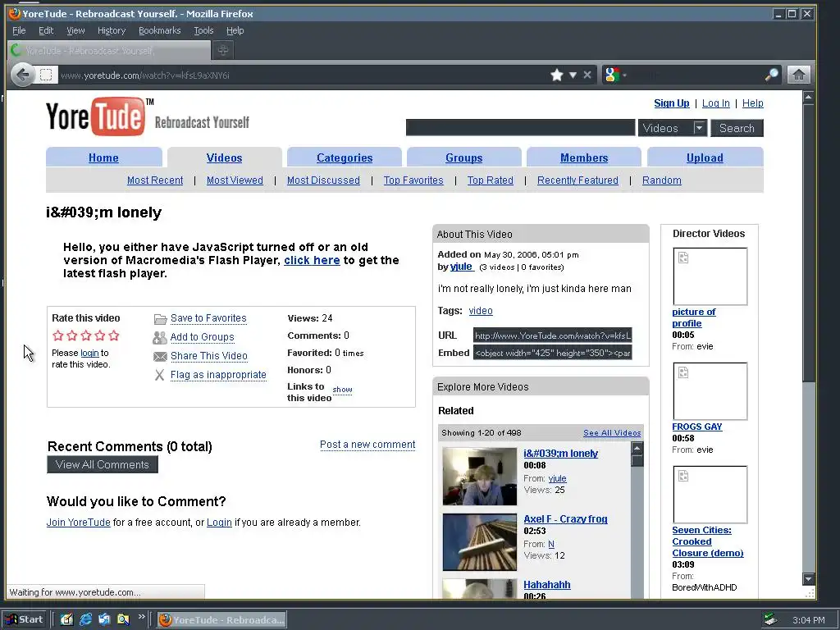The image size is (840, 630).
Task: Click the bookmark star in address bar
Action: [x=557, y=75]
